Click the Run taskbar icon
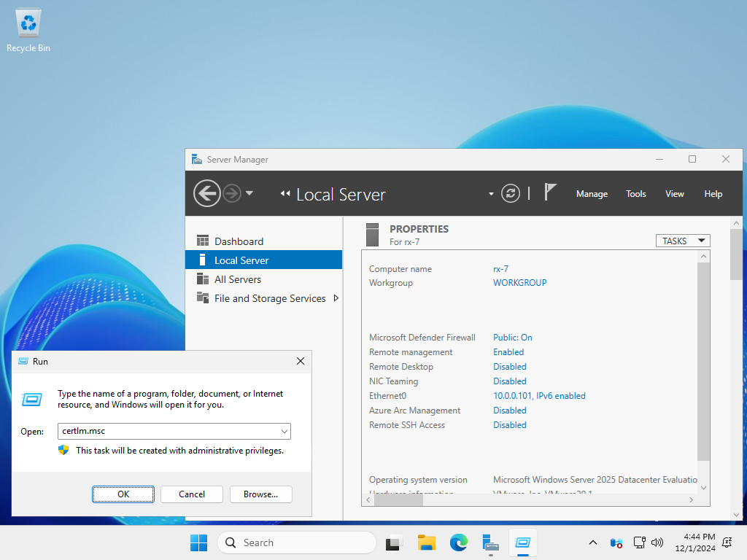Screen dimensions: 747x560 coord(522,542)
